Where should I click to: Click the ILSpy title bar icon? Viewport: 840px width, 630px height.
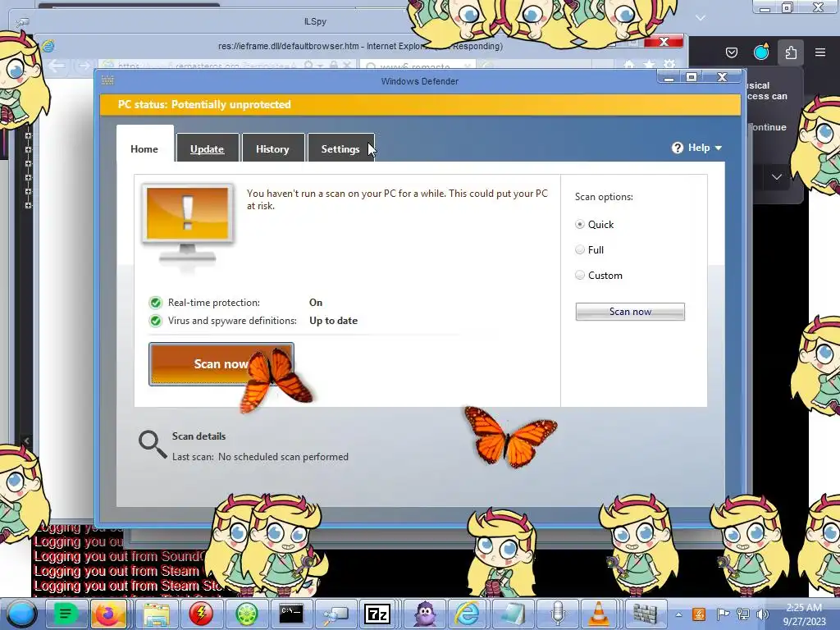[22, 22]
